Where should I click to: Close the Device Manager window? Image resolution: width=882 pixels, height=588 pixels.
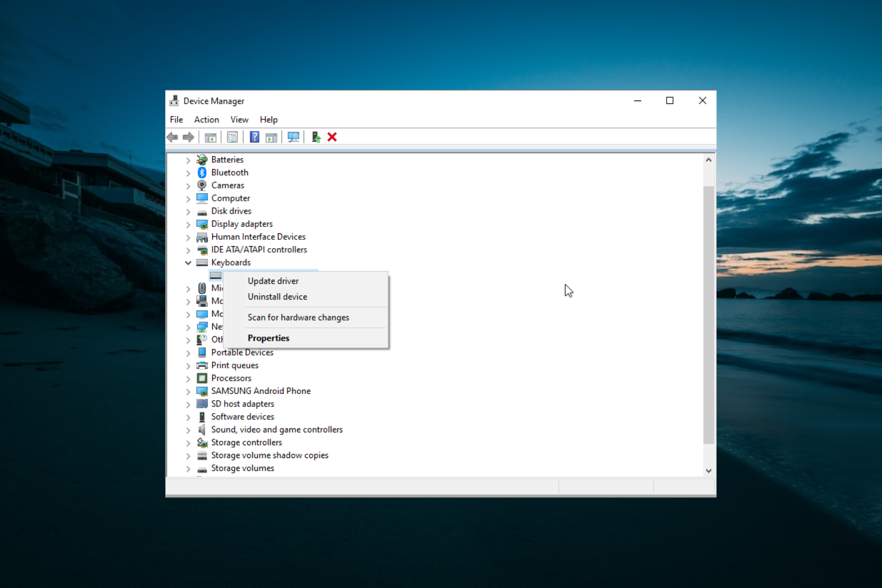(702, 101)
